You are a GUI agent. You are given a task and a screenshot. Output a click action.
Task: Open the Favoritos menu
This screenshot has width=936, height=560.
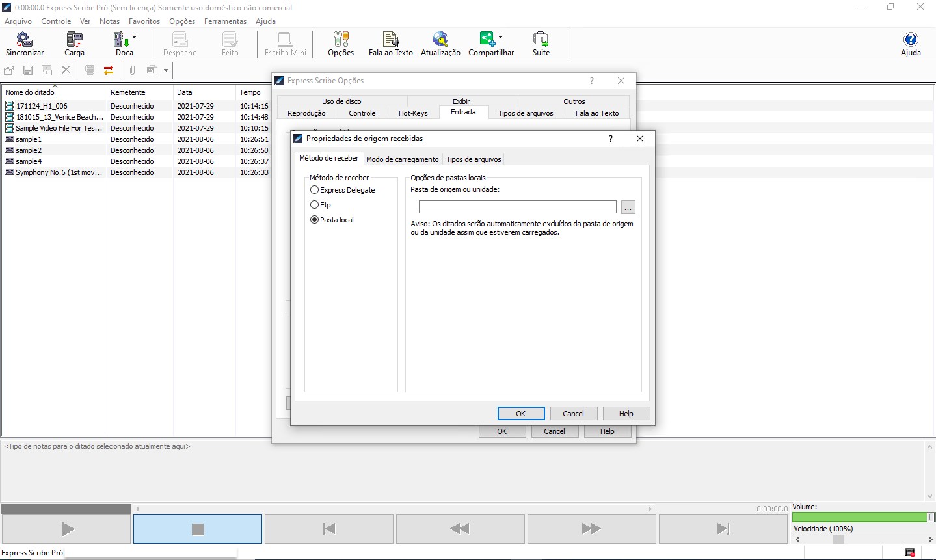pyautogui.click(x=144, y=21)
